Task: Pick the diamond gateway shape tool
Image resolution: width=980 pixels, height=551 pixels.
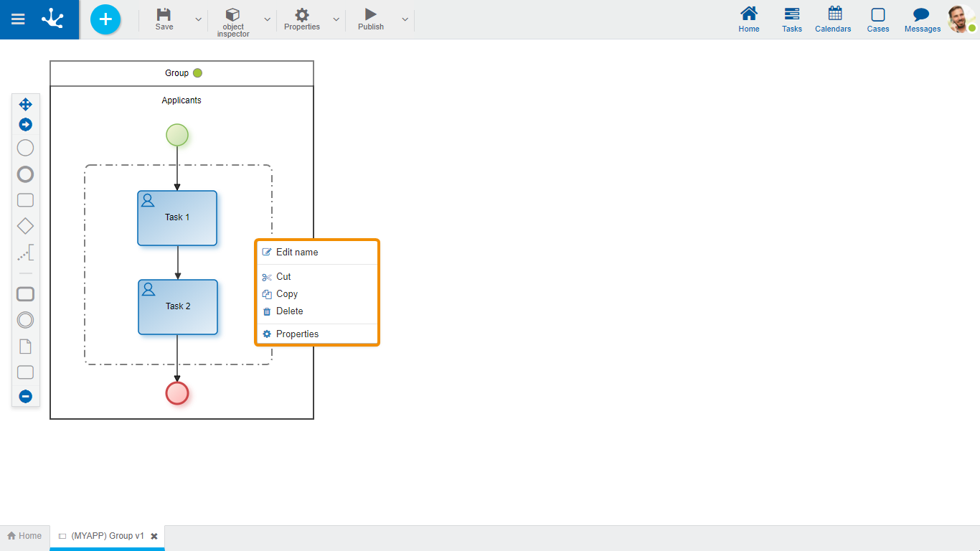Action: pyautogui.click(x=25, y=226)
